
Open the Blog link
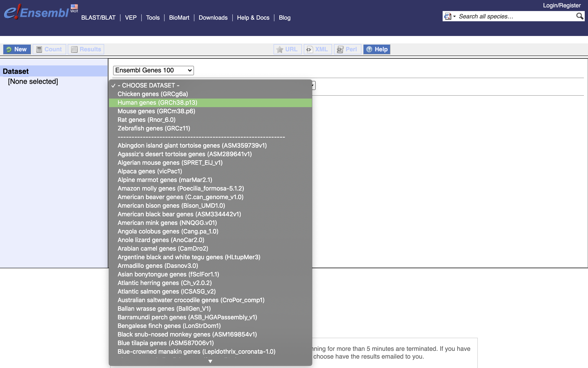[x=285, y=18]
